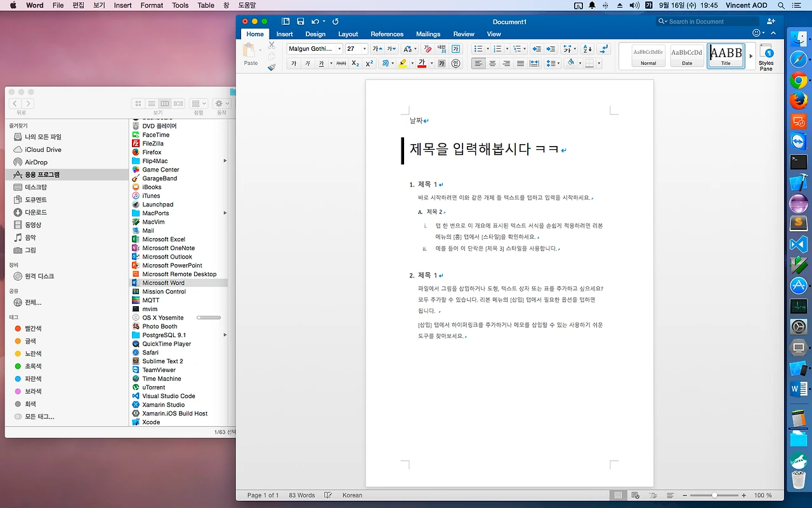Expand the MacPorts folder in Finder
This screenshot has height=508, width=812.
[225, 213]
